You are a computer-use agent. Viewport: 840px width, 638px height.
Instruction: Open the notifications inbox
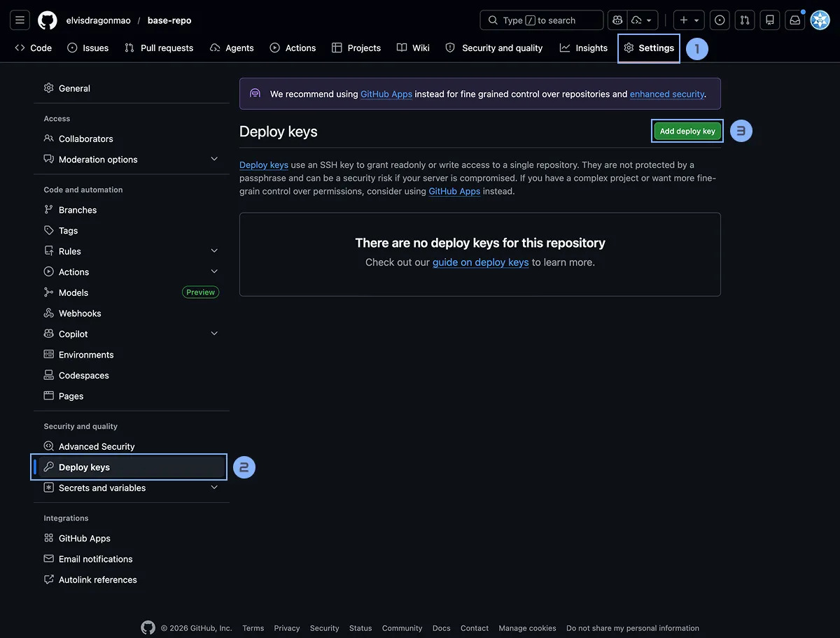794,20
